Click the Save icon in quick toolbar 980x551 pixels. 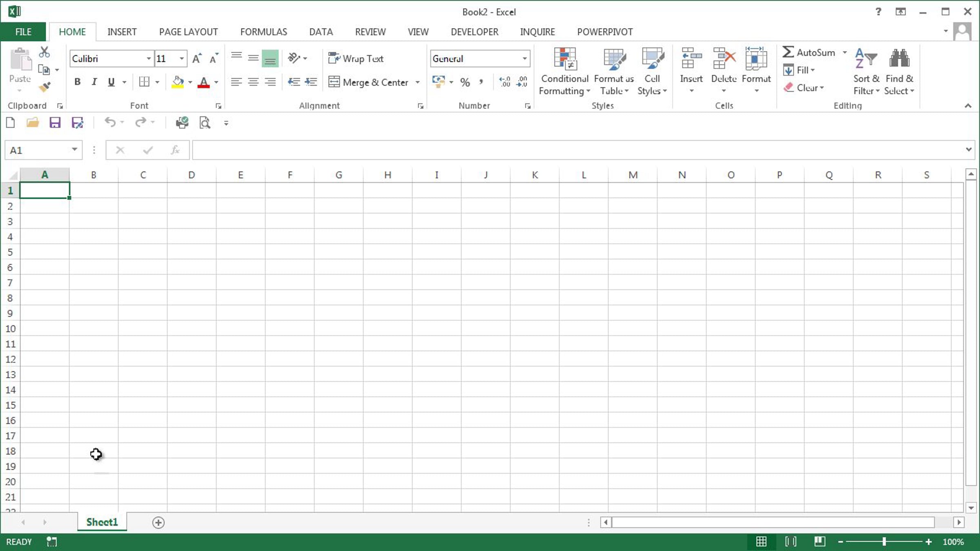tap(55, 122)
